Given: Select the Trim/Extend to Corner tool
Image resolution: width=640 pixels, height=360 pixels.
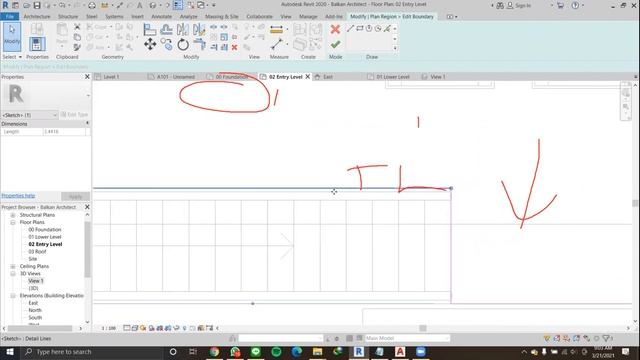Looking at the screenshot, I should click(x=199, y=44).
